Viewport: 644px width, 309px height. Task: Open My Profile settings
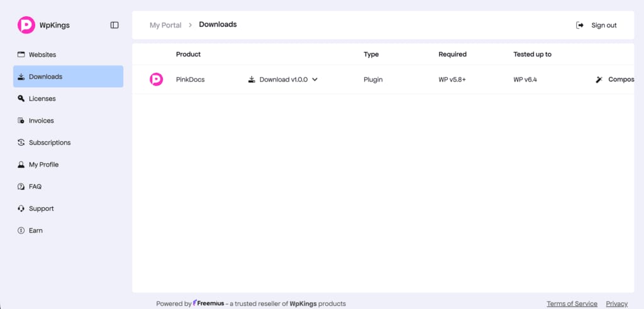[x=68, y=165]
